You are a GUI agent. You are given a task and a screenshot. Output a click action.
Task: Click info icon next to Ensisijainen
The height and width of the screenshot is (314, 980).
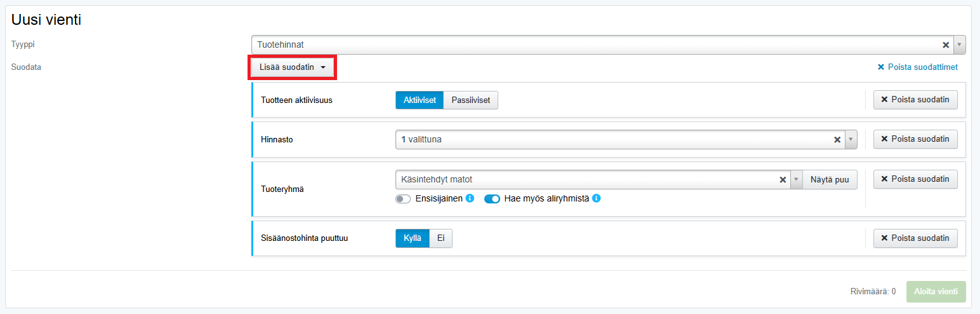pos(470,198)
